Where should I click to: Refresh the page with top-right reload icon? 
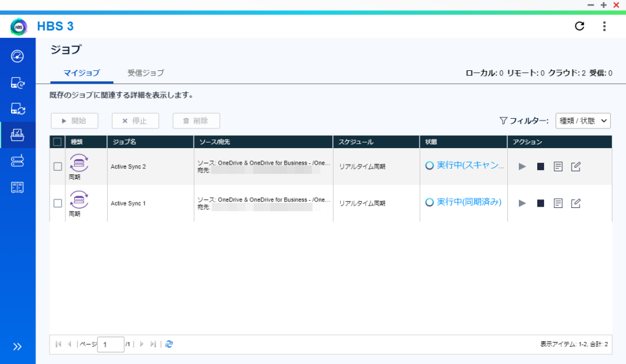579,26
